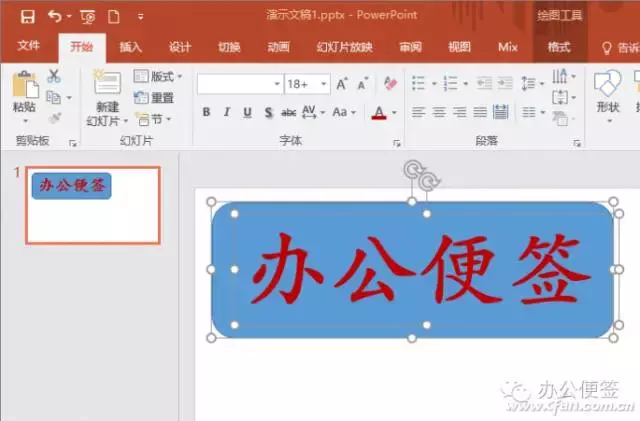Viewport: 640px width, 421px height.
Task: Create a new slide with 新建幻灯片
Action: (x=107, y=98)
